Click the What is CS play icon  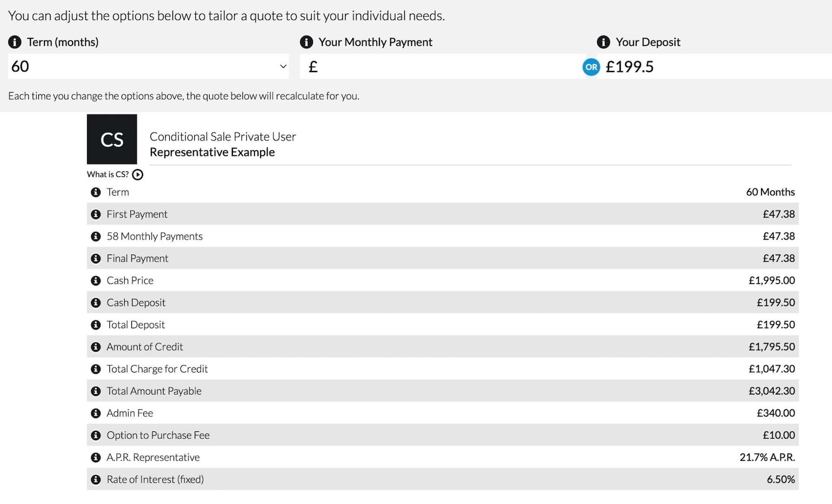(x=138, y=175)
